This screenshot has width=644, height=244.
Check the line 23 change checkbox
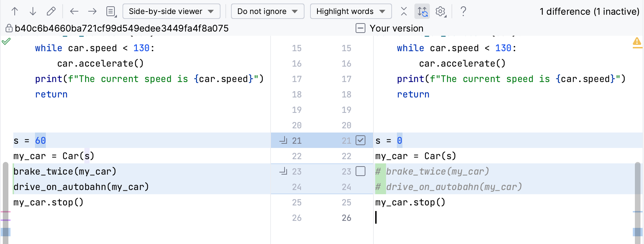pyautogui.click(x=360, y=171)
